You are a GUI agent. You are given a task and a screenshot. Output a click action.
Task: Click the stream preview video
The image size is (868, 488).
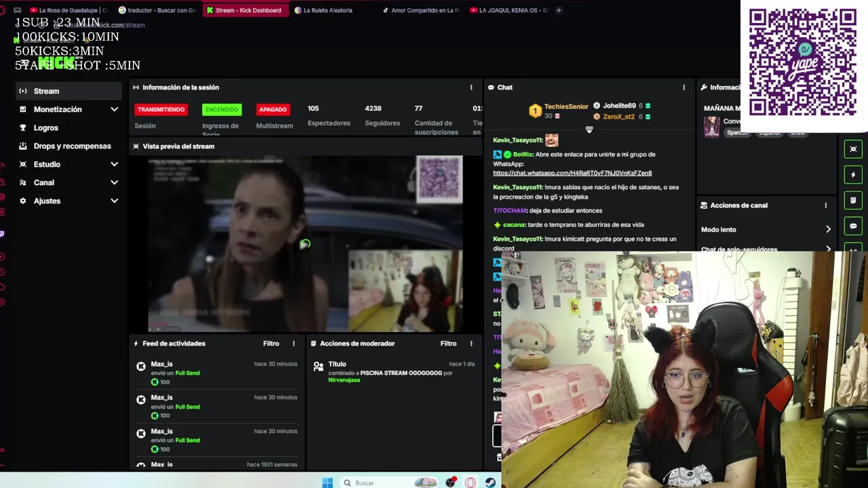[x=305, y=244]
